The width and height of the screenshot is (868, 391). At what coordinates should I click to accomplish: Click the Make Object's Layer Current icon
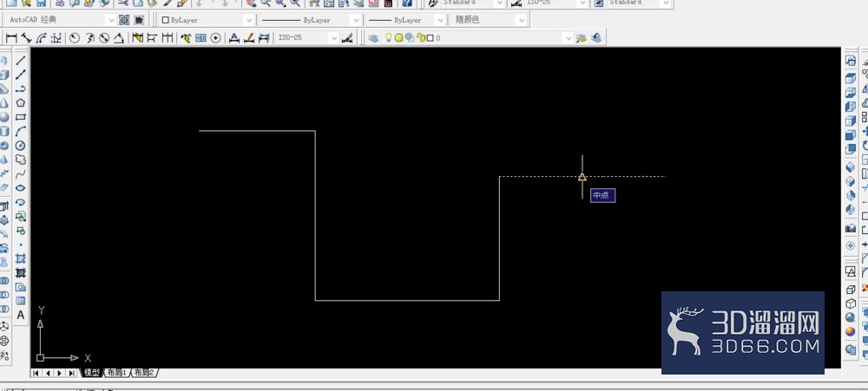[x=582, y=38]
